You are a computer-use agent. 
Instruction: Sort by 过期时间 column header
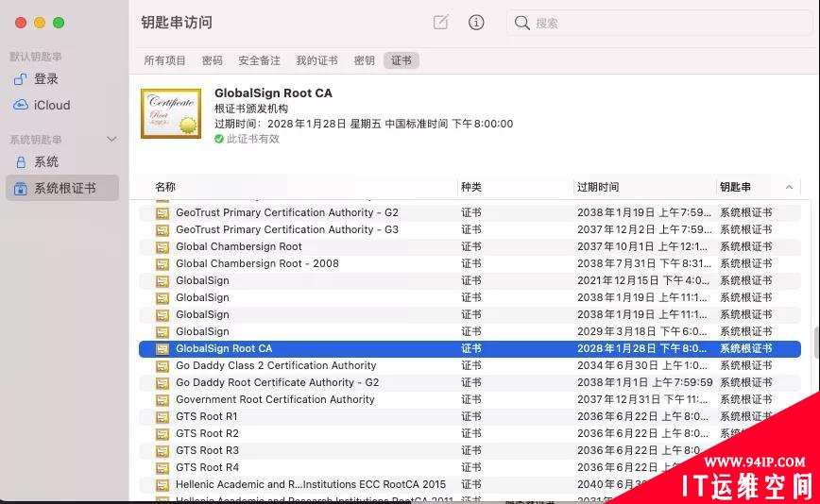598,187
